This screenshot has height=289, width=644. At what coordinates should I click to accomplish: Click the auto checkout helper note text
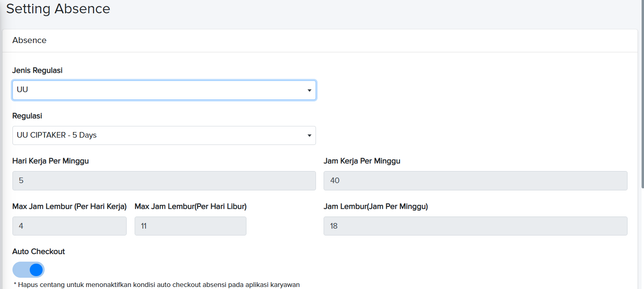(x=157, y=285)
